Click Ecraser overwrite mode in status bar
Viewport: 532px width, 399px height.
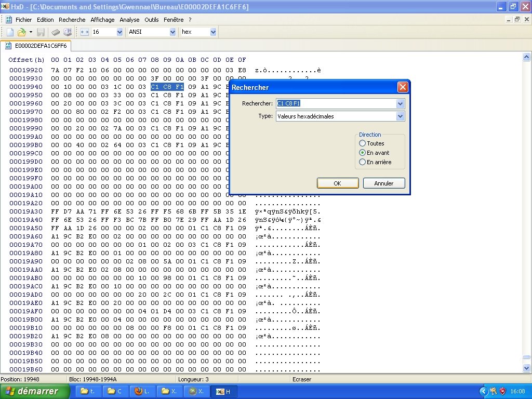click(x=302, y=379)
